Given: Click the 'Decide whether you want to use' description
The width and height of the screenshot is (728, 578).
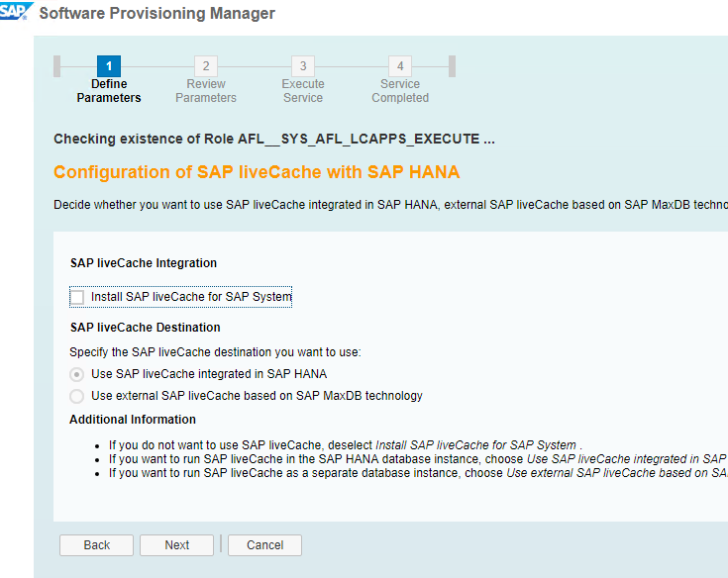Looking at the screenshot, I should [390, 205].
